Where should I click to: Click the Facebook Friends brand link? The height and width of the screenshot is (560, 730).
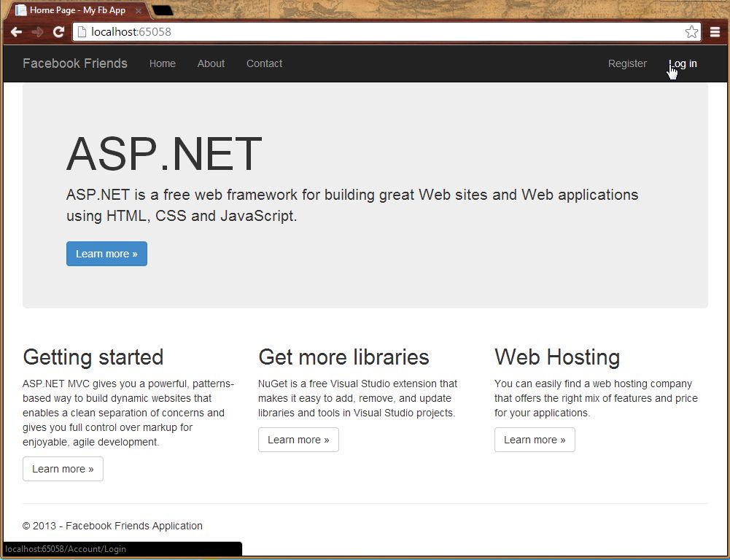tap(74, 63)
